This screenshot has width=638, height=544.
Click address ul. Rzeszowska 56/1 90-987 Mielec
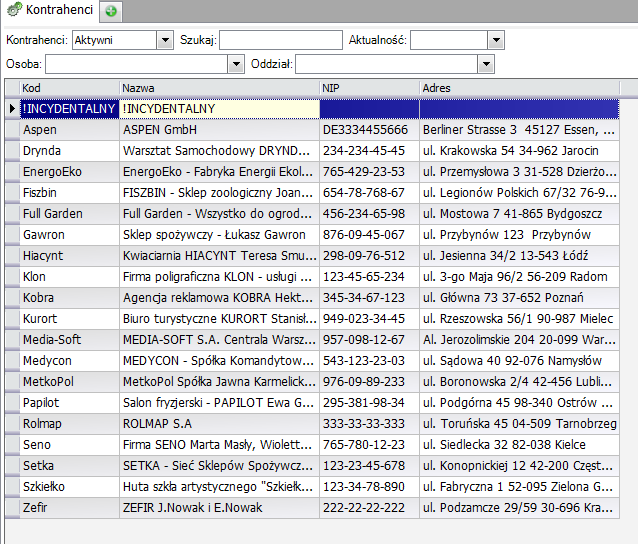pyautogui.click(x=519, y=319)
